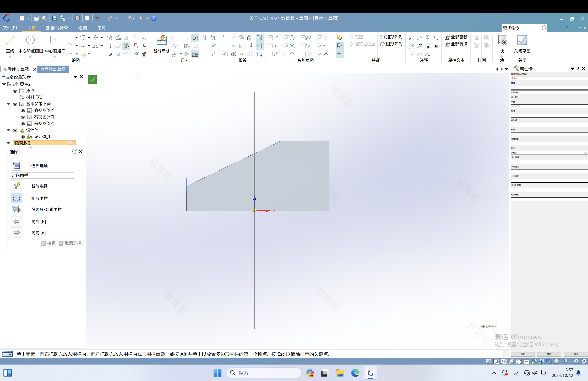
Task: Click the 智能选择 tool icon
Action: tap(16, 186)
